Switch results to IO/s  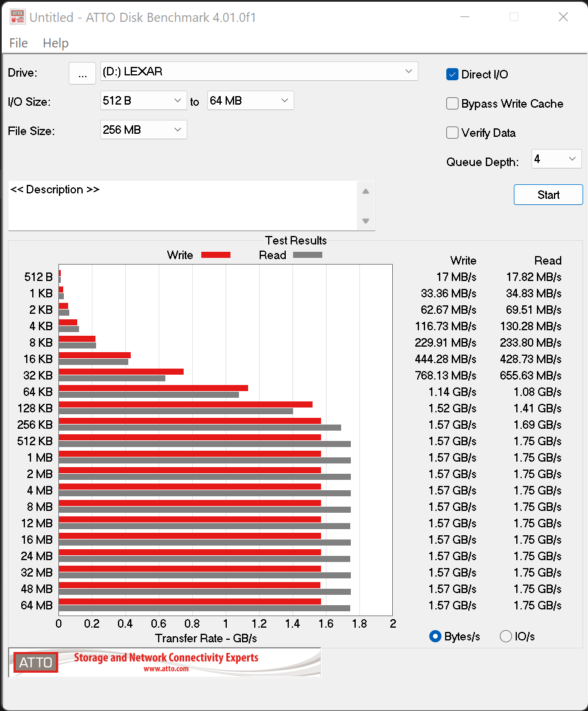pyautogui.click(x=506, y=636)
